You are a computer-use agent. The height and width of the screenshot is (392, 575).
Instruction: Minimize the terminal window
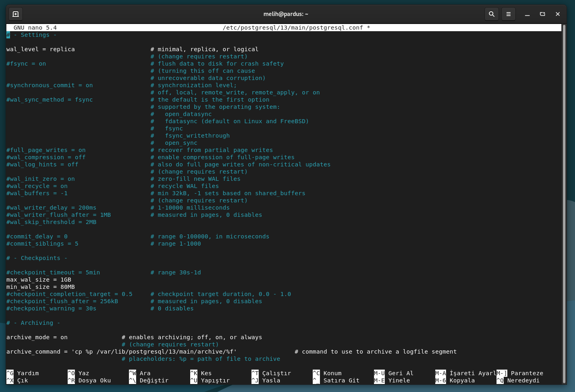[527, 14]
